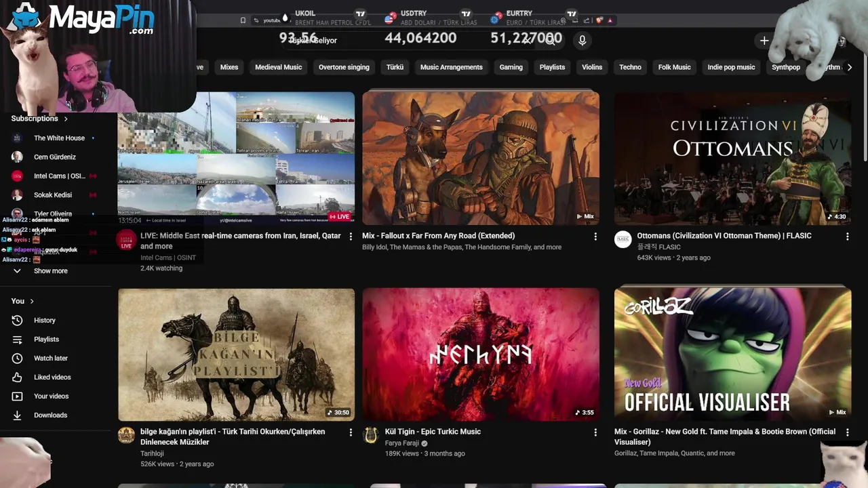Start voice search with the microphone icon
Image resolution: width=868 pixels, height=488 pixels.
click(582, 41)
